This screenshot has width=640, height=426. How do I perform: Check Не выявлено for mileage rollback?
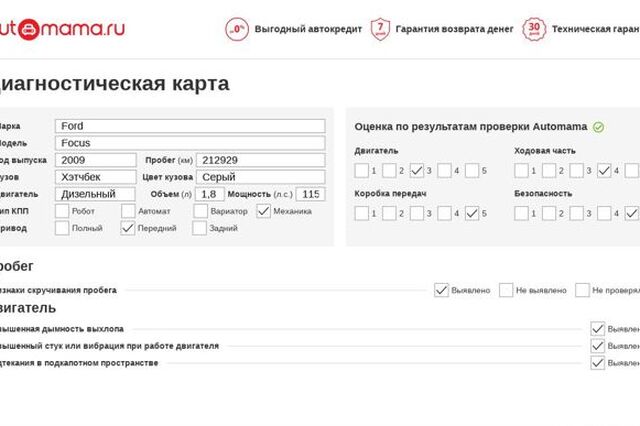tap(506, 290)
